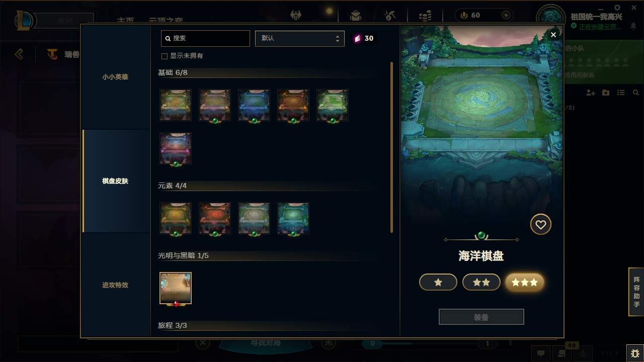The height and width of the screenshot is (362, 644).
Task: Click the bug report icon
Action: 634,353
